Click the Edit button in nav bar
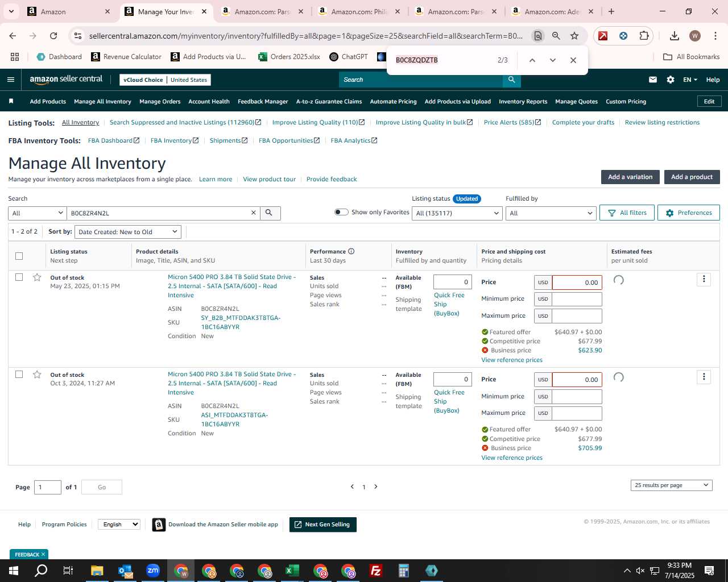 pyautogui.click(x=709, y=101)
